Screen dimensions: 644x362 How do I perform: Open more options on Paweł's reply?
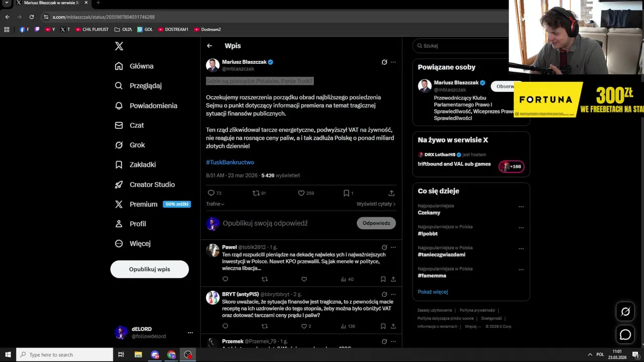(393, 247)
